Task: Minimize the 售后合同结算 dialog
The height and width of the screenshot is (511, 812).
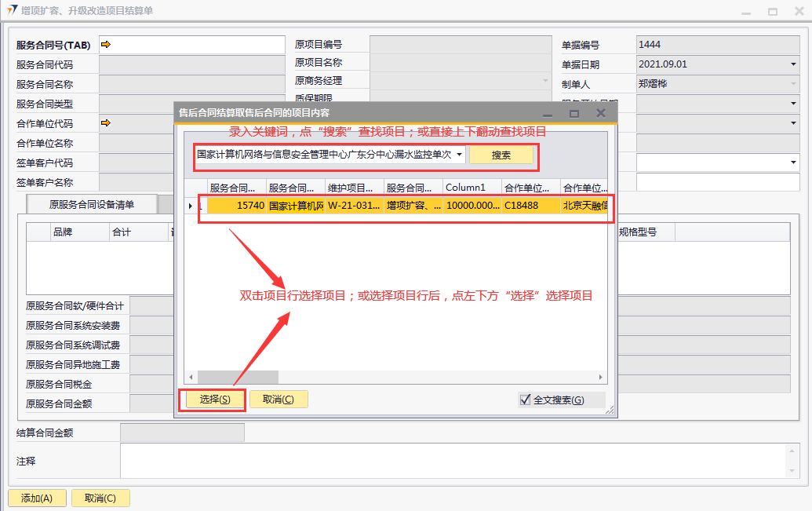Action: point(548,113)
